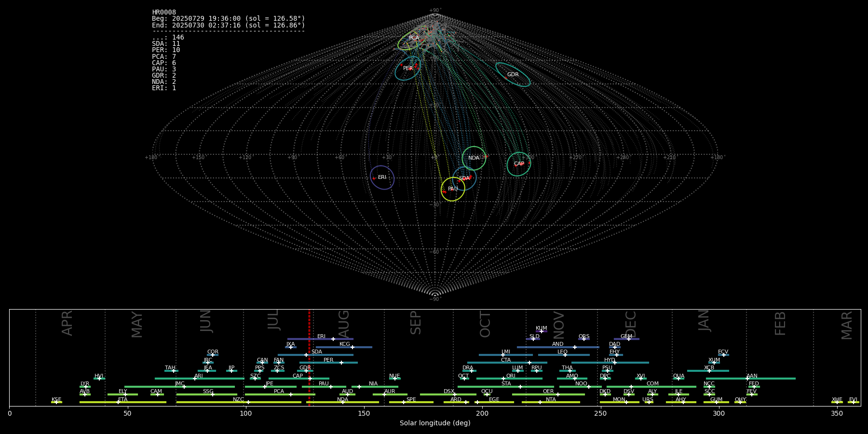
Task: Select the URS shower bar in timeline
Action: point(649,402)
